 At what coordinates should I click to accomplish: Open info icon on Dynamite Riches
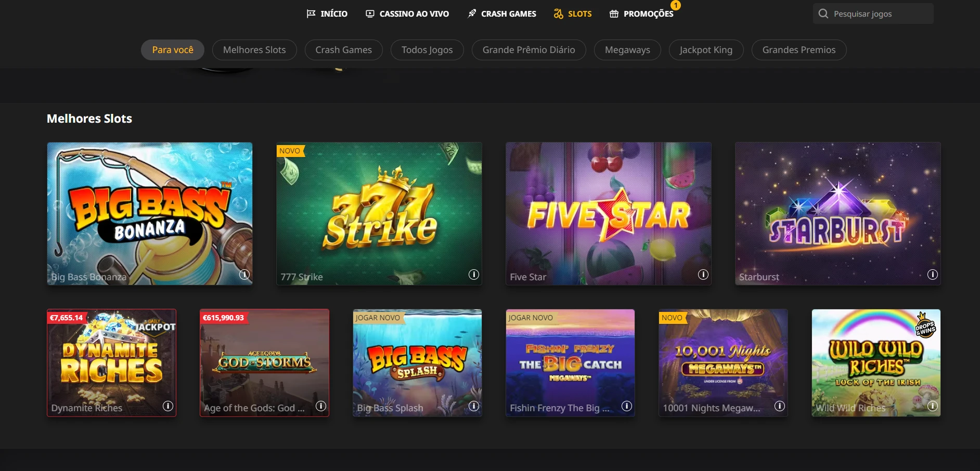tap(168, 406)
